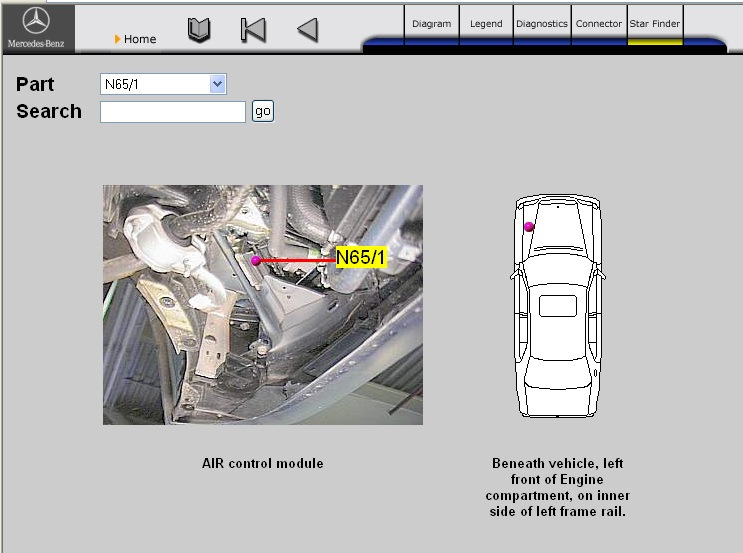Click the purple location dot on car diagram
The width and height of the screenshot is (743, 553).
tap(529, 227)
